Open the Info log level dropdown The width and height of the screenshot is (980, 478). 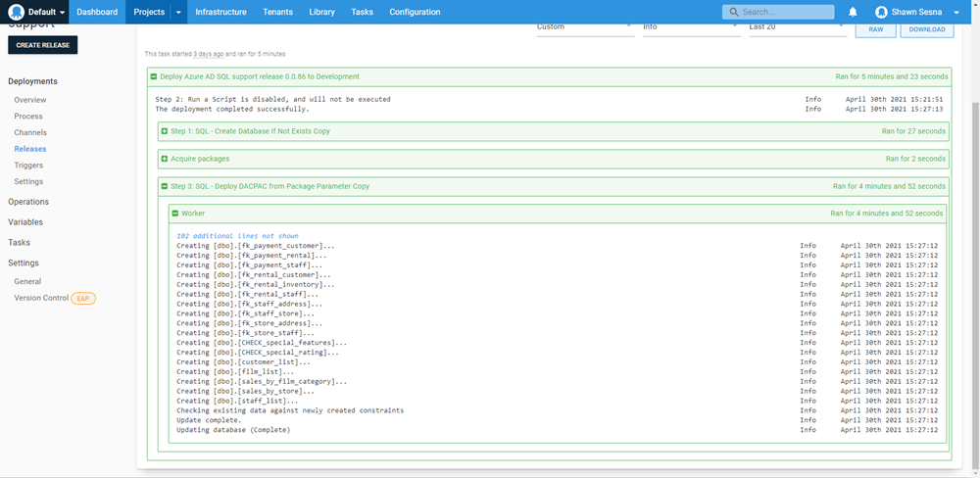[x=690, y=27]
